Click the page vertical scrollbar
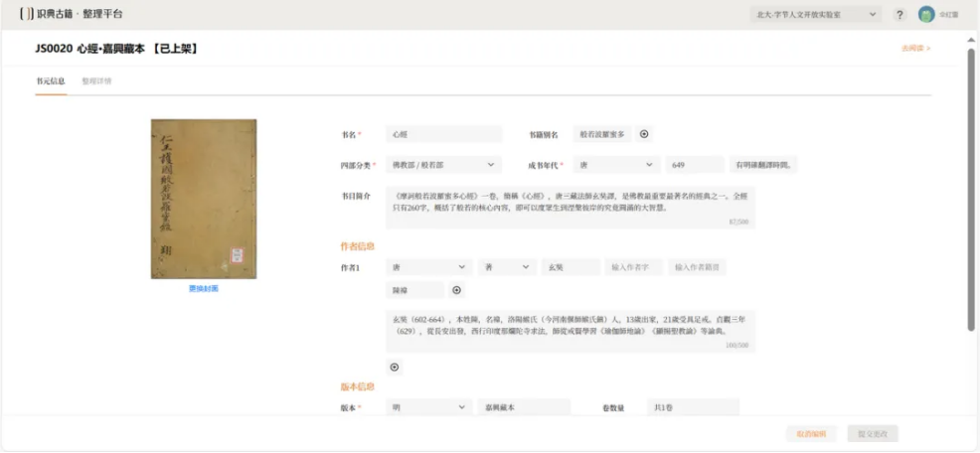 click(x=971, y=190)
